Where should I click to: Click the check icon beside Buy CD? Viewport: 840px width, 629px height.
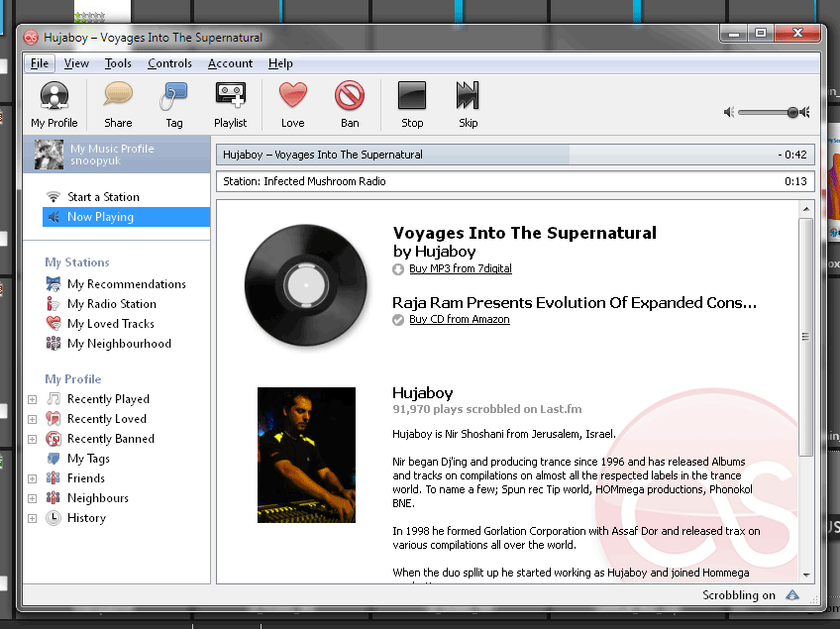click(398, 320)
